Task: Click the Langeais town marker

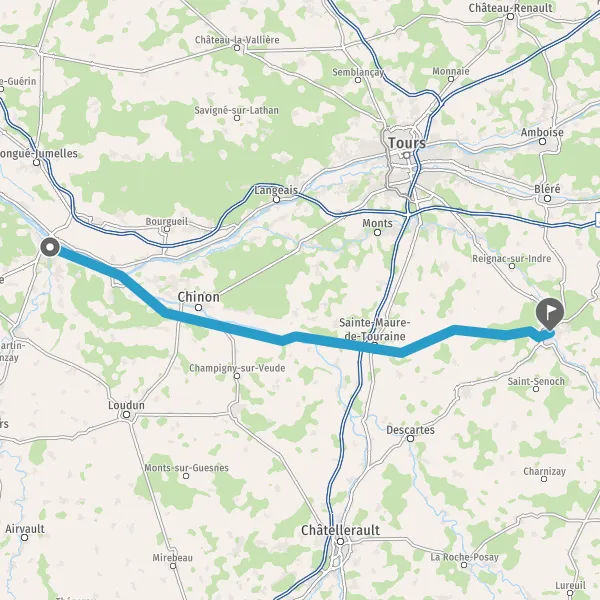Action: pyautogui.click(x=277, y=199)
